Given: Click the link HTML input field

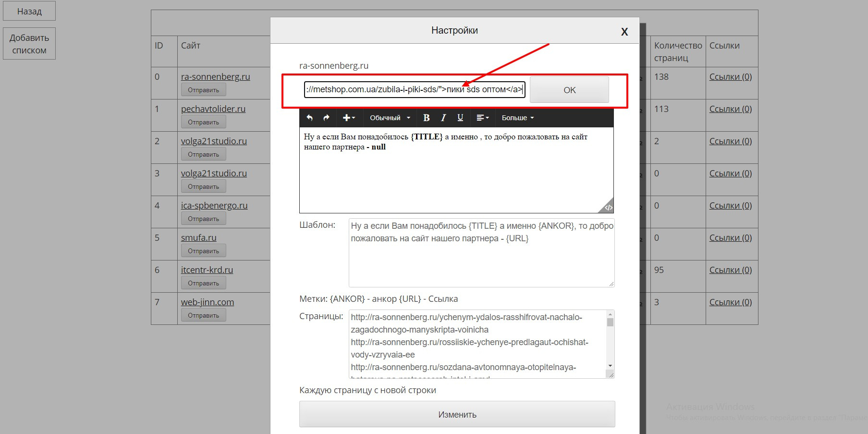Looking at the screenshot, I should (x=415, y=89).
